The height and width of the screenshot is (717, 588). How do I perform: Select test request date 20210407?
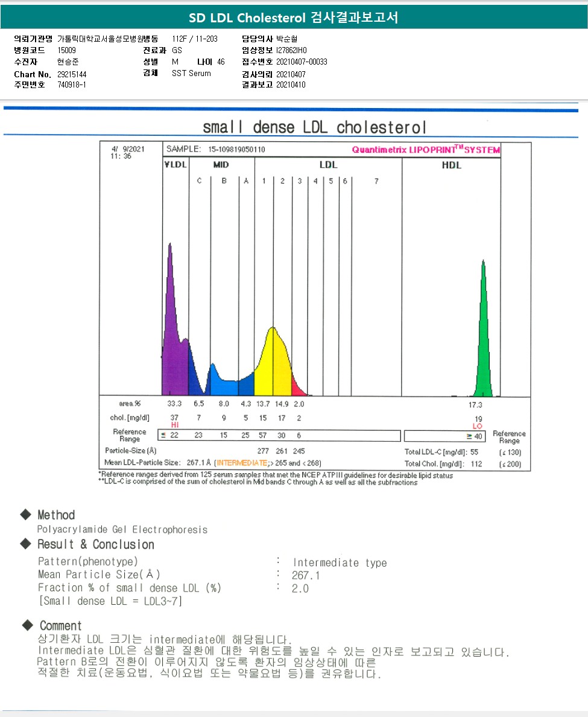click(x=291, y=74)
